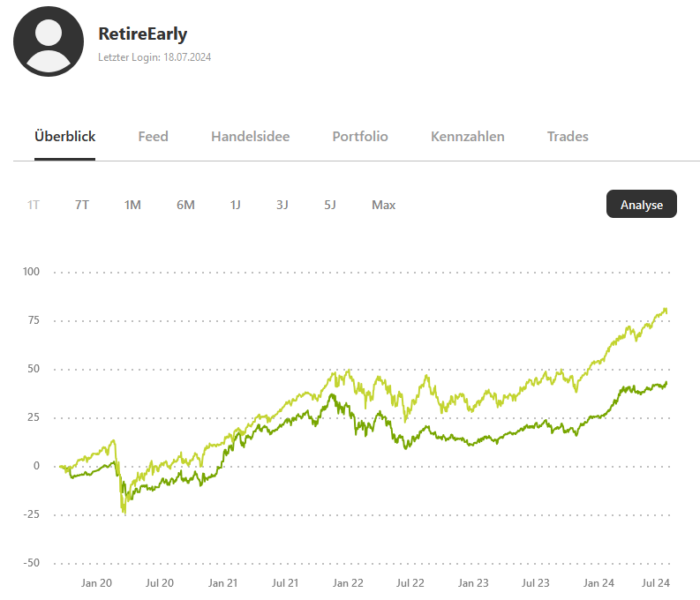
Task: Select the 7T time range
Action: tap(82, 205)
